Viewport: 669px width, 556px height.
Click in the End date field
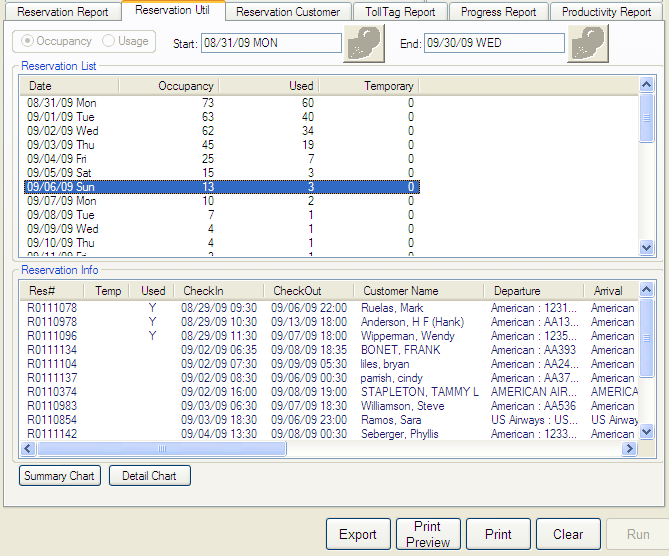coord(493,44)
